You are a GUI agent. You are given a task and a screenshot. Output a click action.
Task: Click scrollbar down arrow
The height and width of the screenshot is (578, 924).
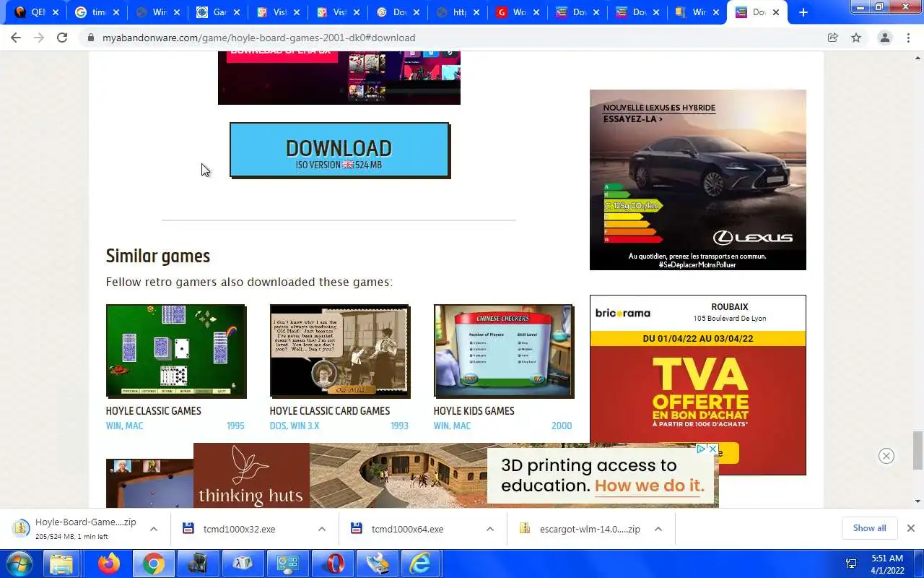pyautogui.click(x=918, y=501)
